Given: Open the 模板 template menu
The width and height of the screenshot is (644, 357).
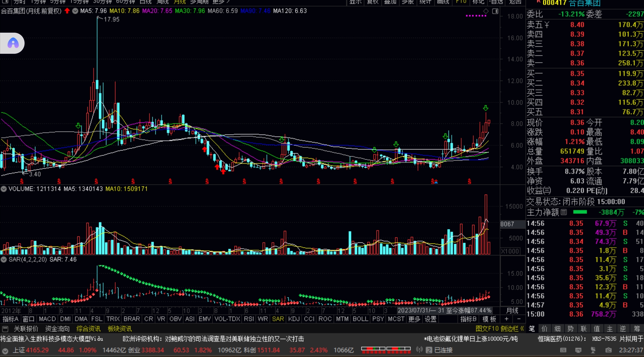Looking at the screenshot, I should click(x=489, y=319).
